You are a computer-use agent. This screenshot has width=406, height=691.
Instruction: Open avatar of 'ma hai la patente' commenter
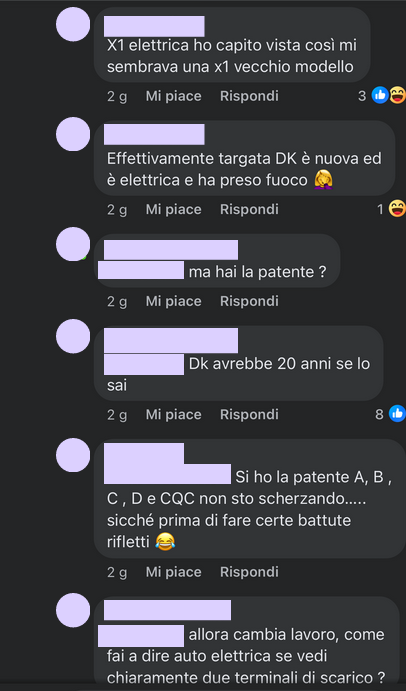(x=73, y=244)
